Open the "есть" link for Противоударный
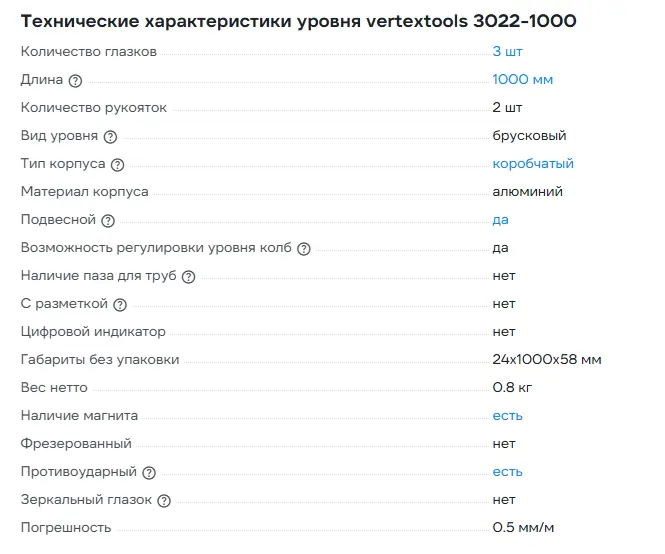665x554 pixels. 507,471
